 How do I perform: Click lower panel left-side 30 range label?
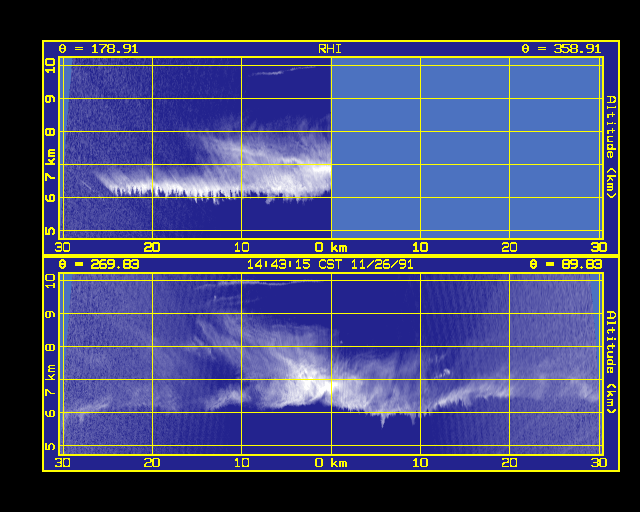point(62,463)
